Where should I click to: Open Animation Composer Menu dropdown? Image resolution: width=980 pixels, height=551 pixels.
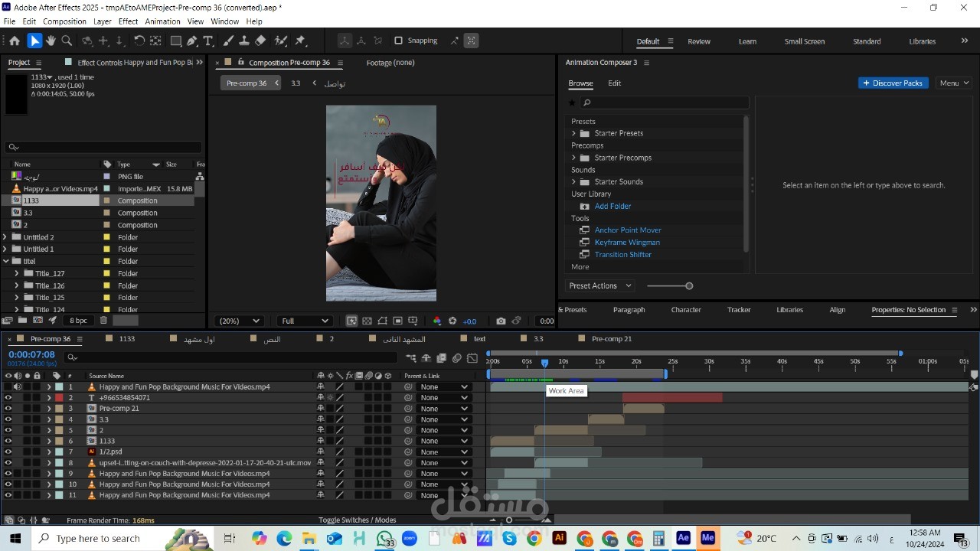tap(954, 83)
